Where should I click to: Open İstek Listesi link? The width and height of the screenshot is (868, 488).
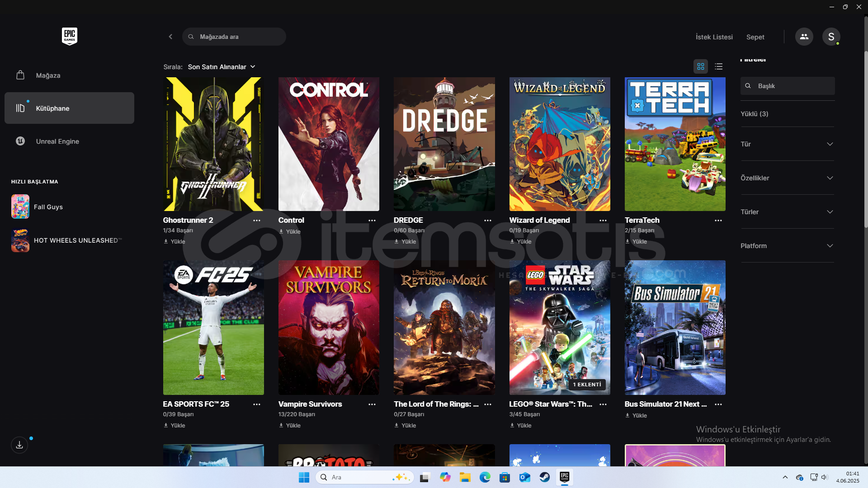click(714, 37)
